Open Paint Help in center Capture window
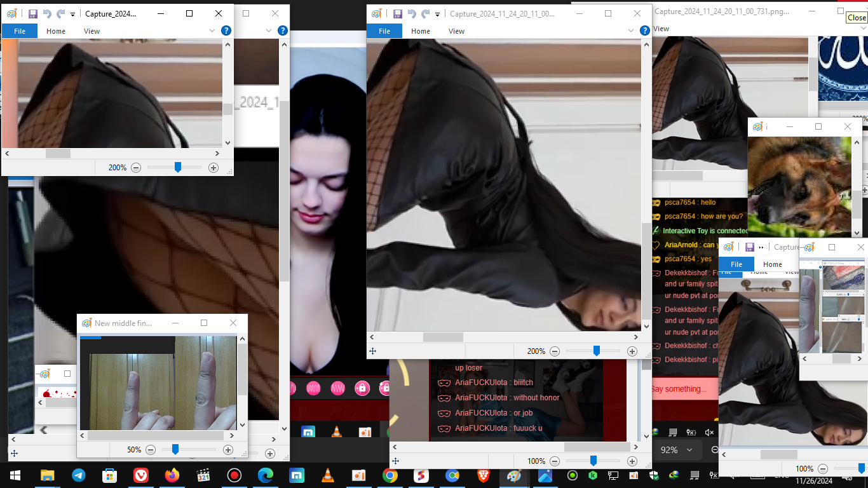The width and height of the screenshot is (868, 488). 644,30
